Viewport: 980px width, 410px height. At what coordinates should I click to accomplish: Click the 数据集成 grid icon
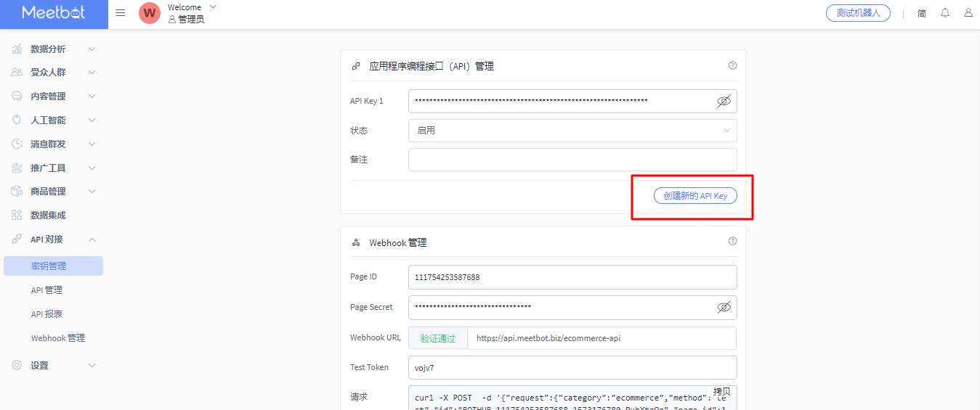click(x=17, y=216)
